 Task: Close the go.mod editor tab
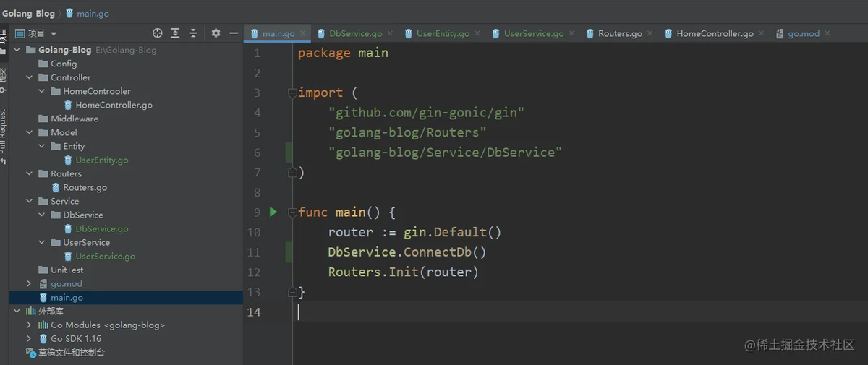(x=827, y=33)
